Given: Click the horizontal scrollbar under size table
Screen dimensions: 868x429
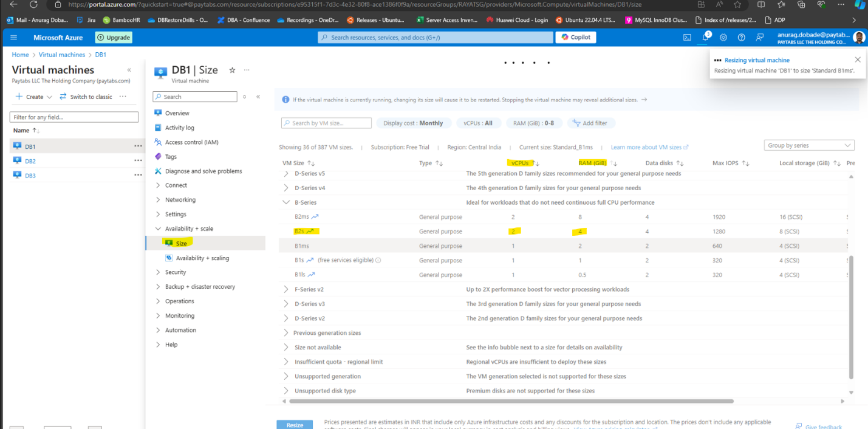Looking at the screenshot, I should (x=511, y=401).
